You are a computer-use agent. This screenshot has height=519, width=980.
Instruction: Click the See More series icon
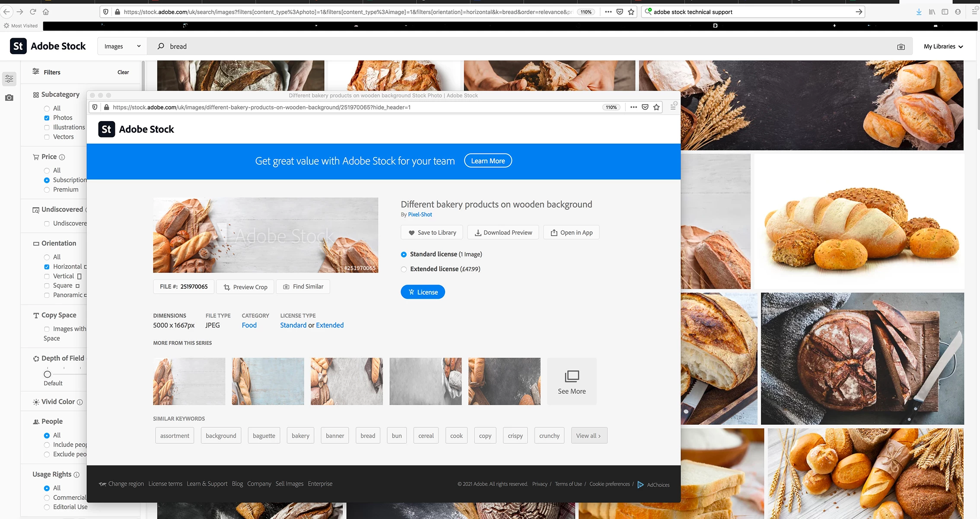click(x=571, y=376)
